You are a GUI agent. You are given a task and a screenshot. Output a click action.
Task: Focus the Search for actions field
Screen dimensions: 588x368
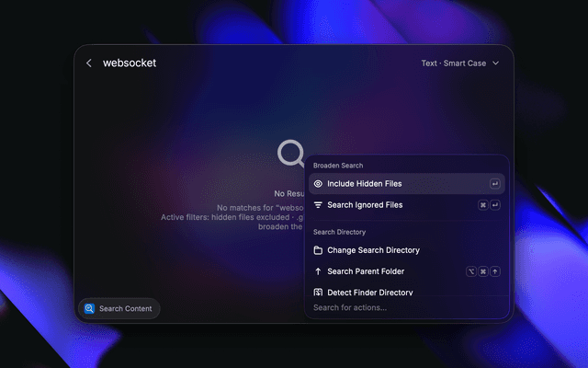(407, 307)
